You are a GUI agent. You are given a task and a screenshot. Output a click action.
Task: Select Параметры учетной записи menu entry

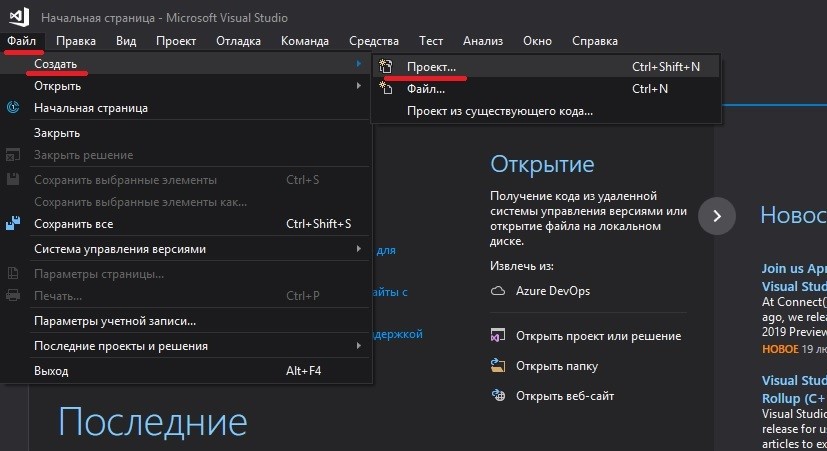pos(115,322)
